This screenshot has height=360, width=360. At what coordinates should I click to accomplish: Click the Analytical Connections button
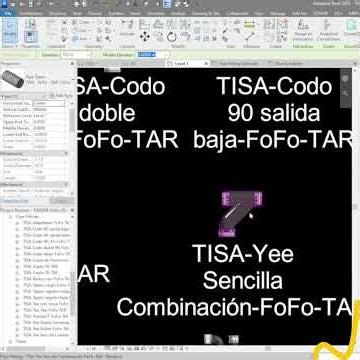coord(329,30)
